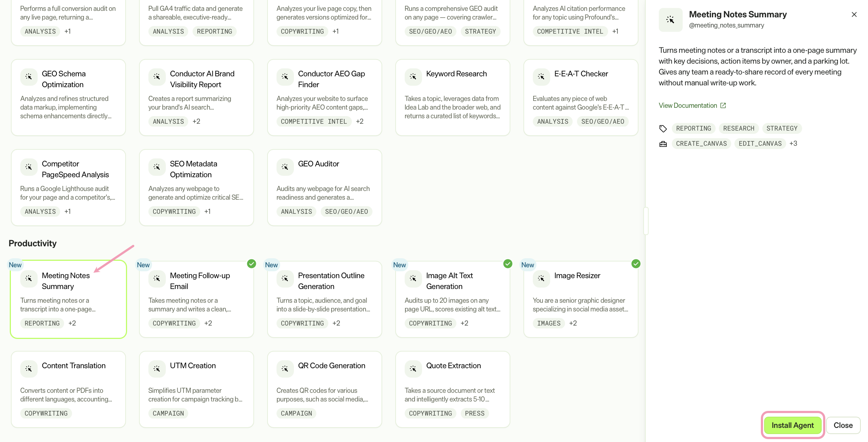Open the UTM Creation card title
Viewport: 868px width, 442px height.
pyautogui.click(x=193, y=366)
